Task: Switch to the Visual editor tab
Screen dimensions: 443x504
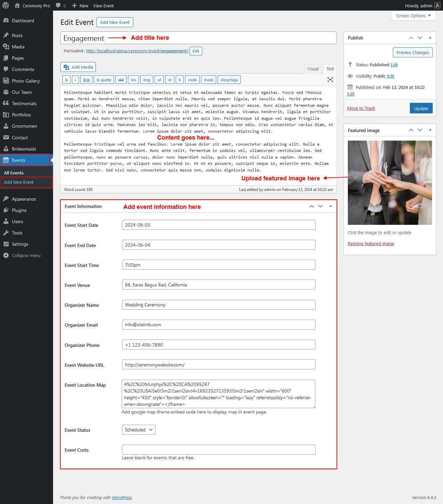Action: pos(313,69)
